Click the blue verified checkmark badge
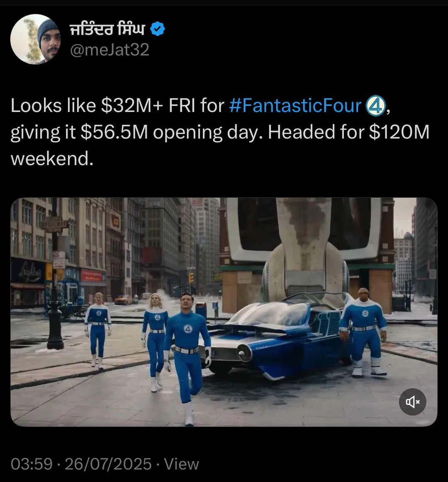The height and width of the screenshot is (482, 448). pos(158,29)
